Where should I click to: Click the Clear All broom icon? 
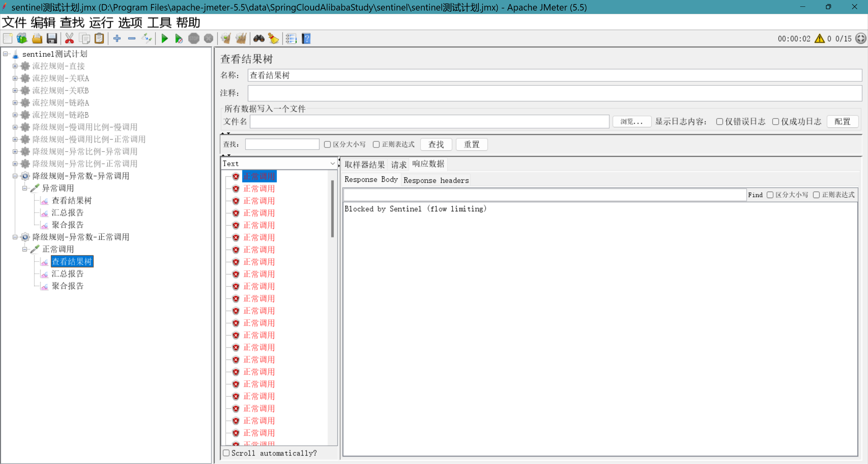pyautogui.click(x=241, y=39)
